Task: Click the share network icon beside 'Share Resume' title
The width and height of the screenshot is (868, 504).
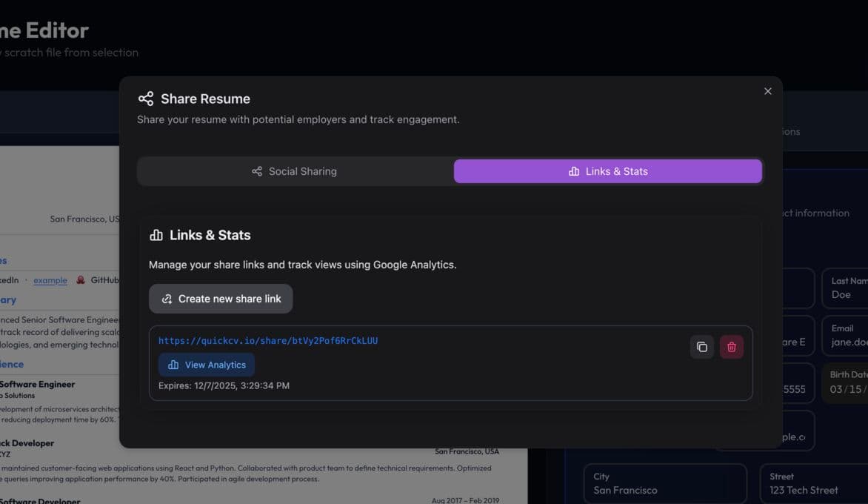Action: click(x=145, y=98)
